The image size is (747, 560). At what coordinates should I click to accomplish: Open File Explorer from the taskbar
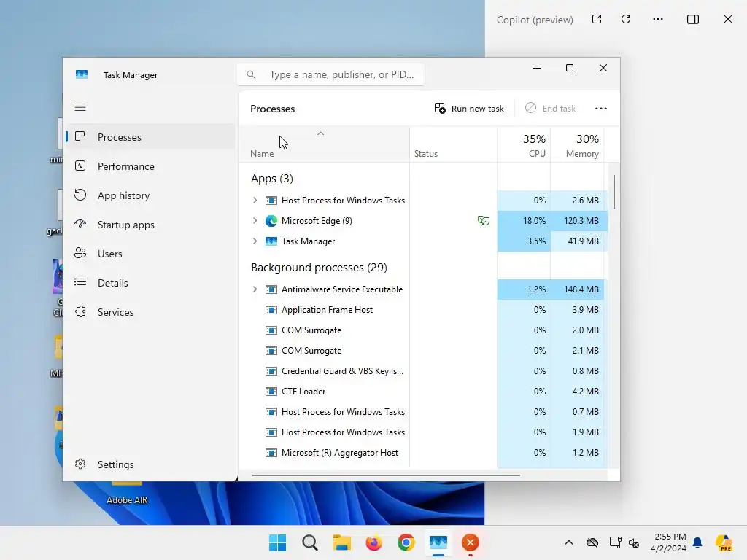342,542
